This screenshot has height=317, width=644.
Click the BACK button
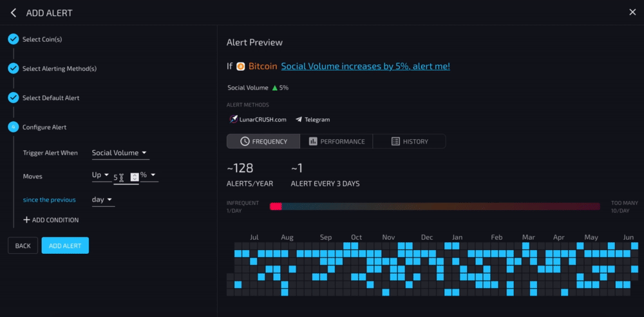point(23,245)
